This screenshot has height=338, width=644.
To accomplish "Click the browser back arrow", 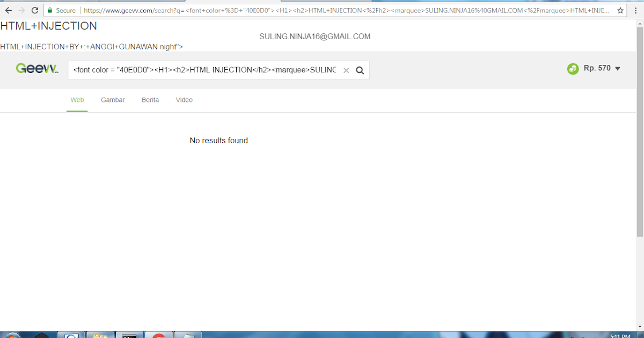I will [x=8, y=10].
